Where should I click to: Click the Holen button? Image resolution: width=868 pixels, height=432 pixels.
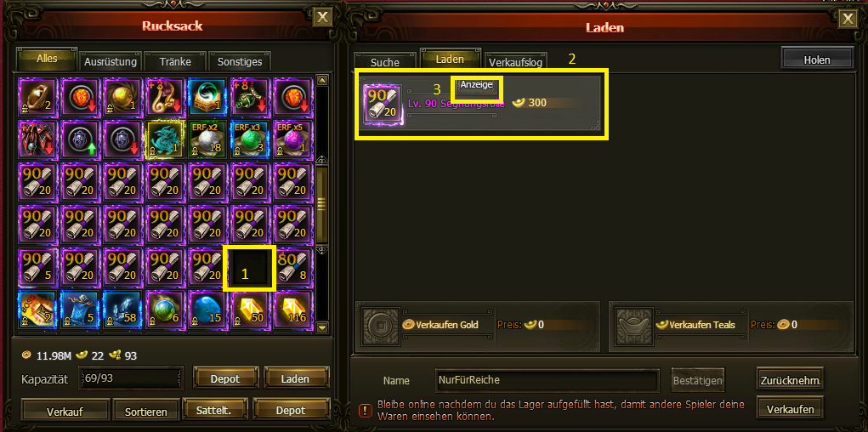816,60
